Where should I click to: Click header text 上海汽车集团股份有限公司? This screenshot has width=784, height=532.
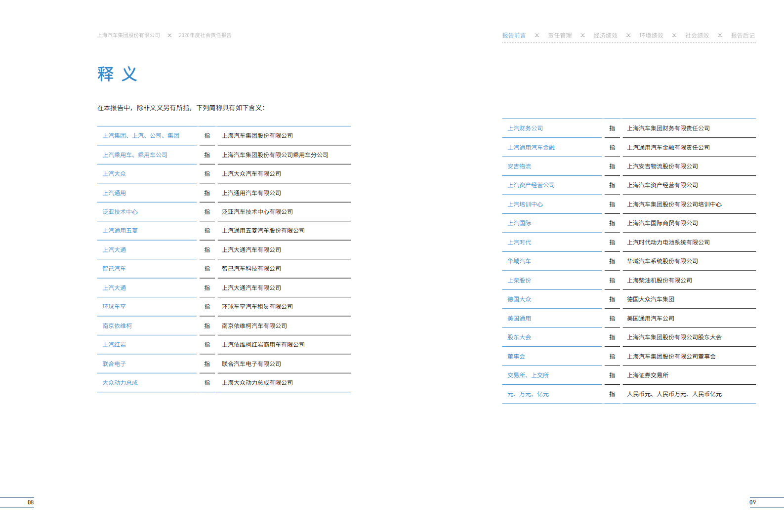click(x=128, y=36)
